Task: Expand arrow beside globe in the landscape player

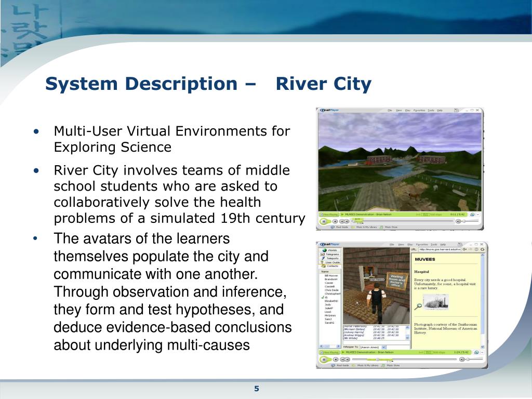Action: click(478, 215)
